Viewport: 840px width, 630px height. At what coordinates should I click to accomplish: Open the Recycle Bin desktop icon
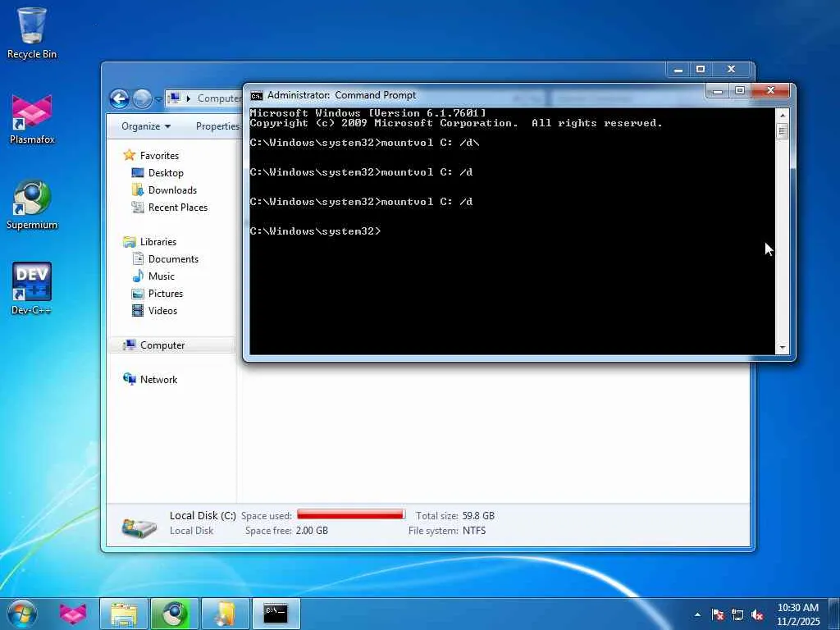32,33
